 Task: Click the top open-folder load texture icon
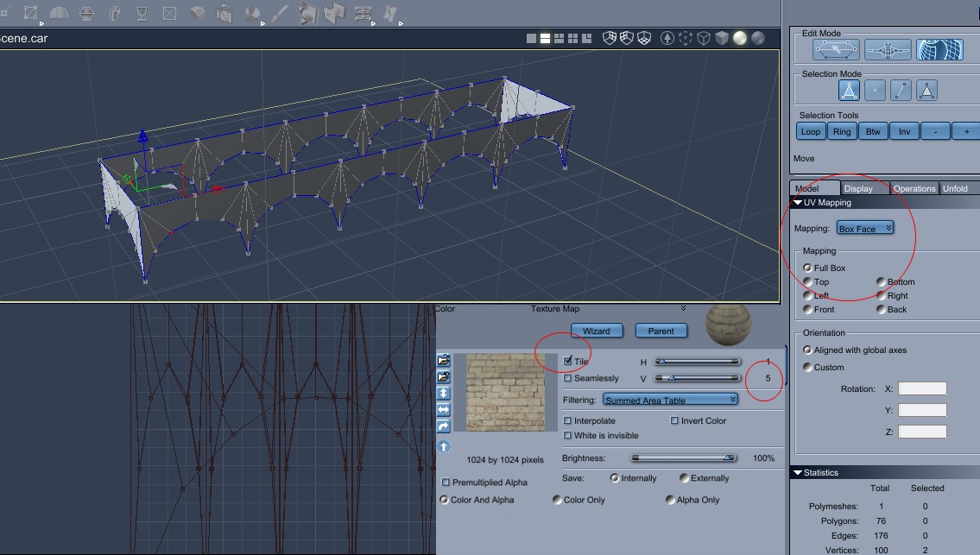(x=444, y=361)
